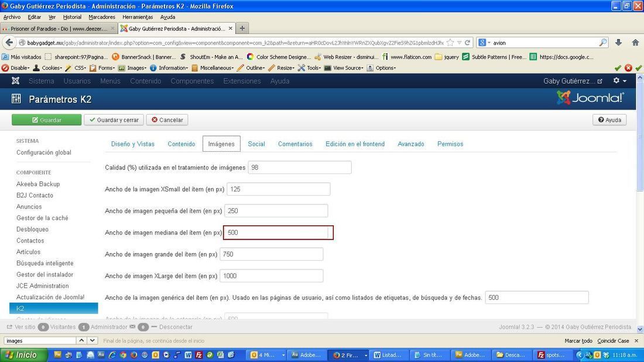Image resolution: width=644 pixels, height=362 pixels.
Task: Select JCE Administration in the sidebar
Action: tap(43, 286)
